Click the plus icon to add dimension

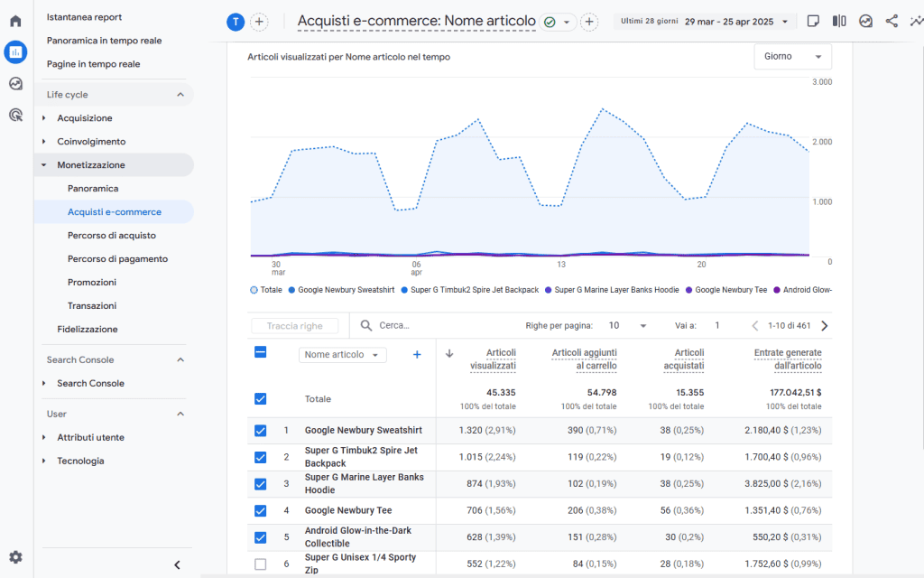(x=417, y=355)
